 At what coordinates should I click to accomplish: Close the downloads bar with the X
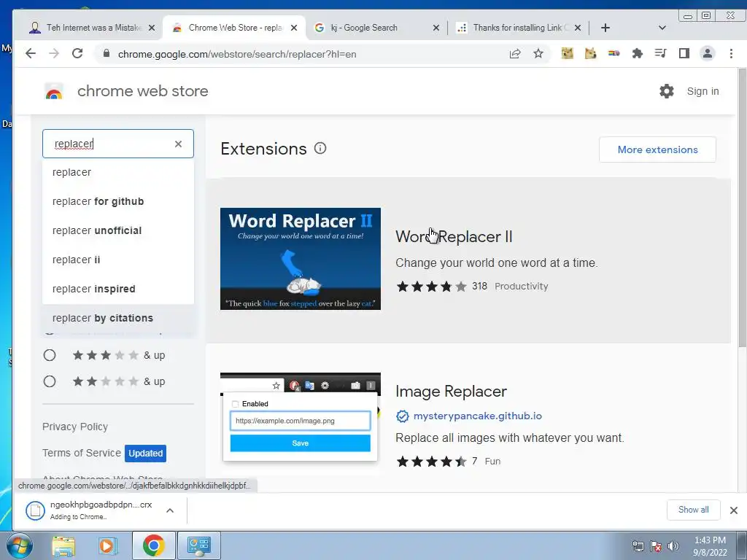coord(734,510)
